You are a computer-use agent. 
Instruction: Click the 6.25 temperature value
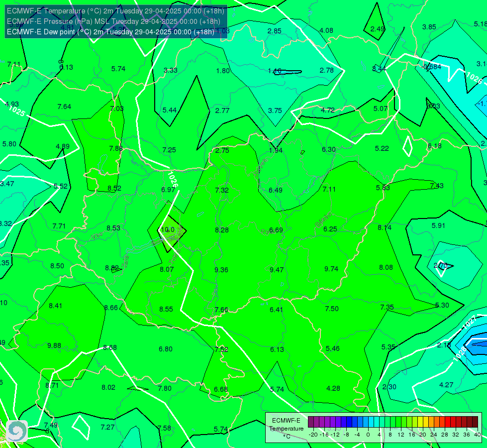click(330, 229)
